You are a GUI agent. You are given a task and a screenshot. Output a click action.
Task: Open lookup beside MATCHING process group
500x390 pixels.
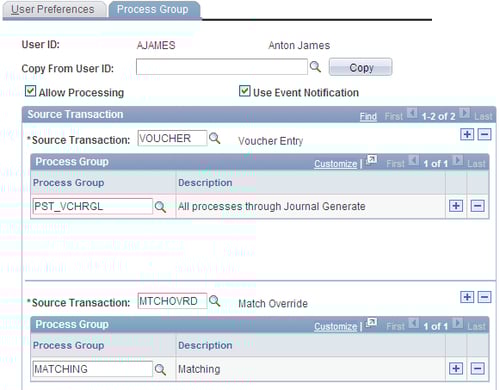point(160,369)
